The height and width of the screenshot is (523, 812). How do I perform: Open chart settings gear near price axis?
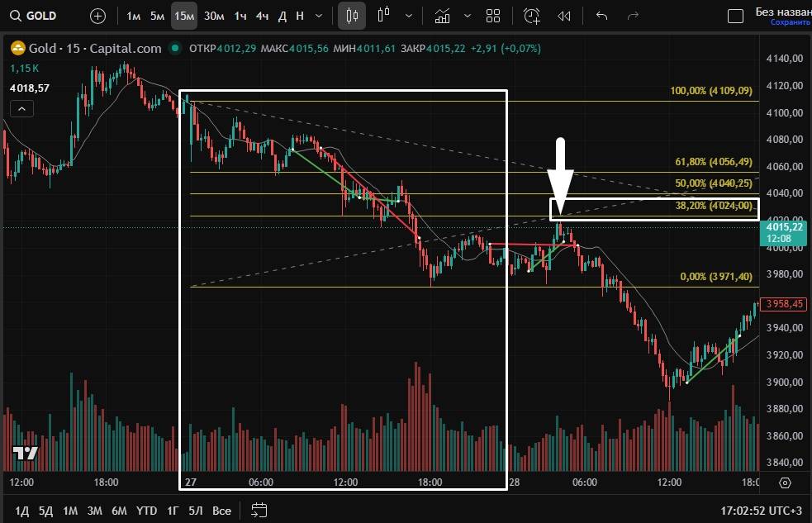(x=784, y=483)
